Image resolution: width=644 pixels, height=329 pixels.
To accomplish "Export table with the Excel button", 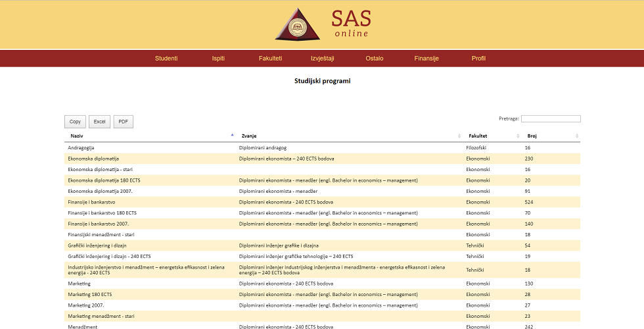I will tap(99, 122).
